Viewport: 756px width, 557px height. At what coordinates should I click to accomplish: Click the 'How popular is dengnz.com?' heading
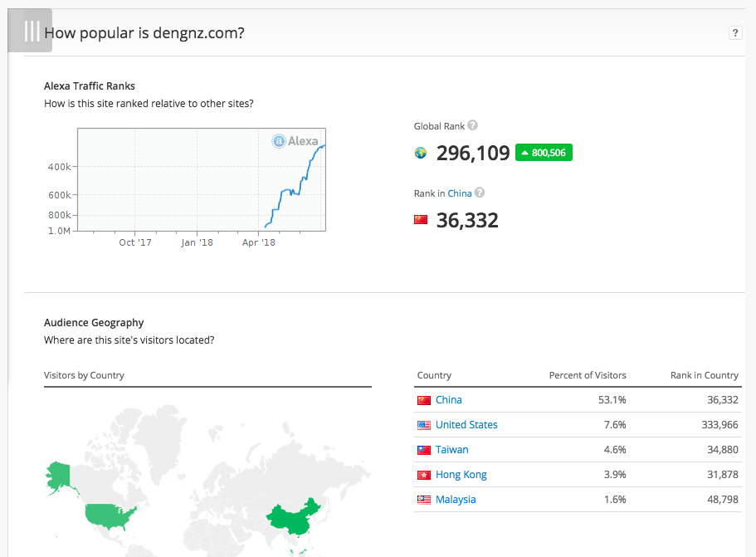pos(144,33)
